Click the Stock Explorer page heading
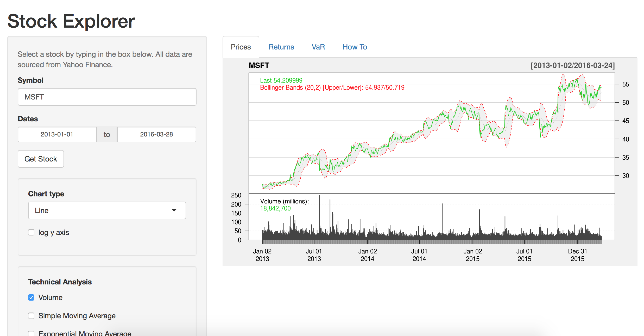This screenshot has height=336, width=644. tap(71, 21)
